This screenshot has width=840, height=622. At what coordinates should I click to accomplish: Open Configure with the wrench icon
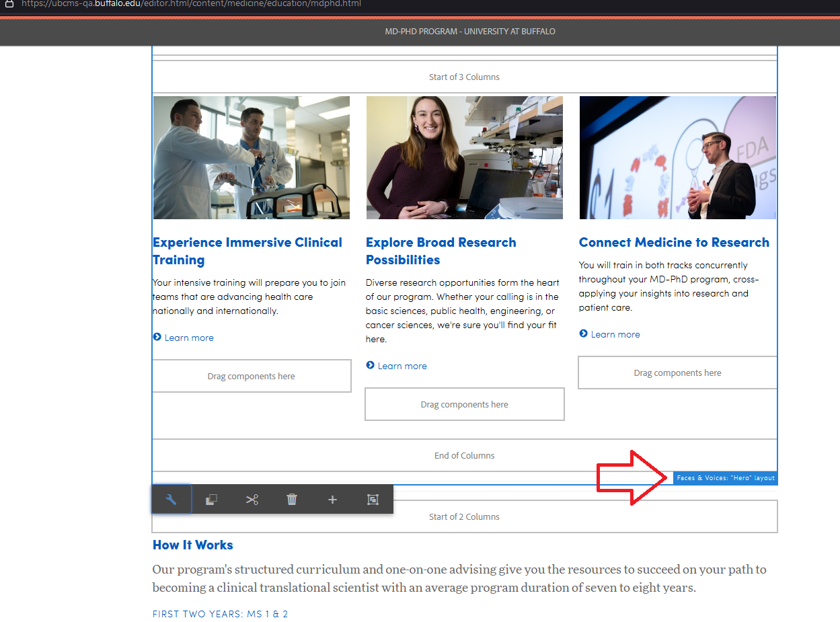[x=171, y=500]
